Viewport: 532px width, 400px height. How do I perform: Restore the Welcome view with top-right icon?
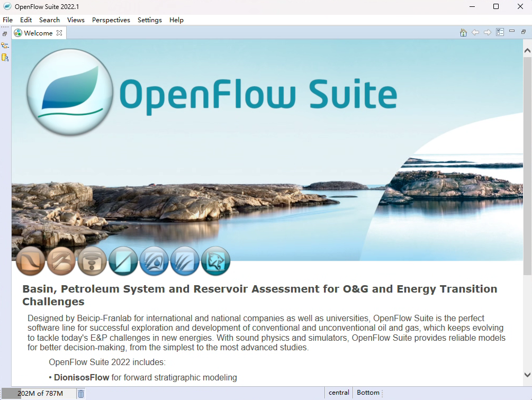tap(524, 32)
